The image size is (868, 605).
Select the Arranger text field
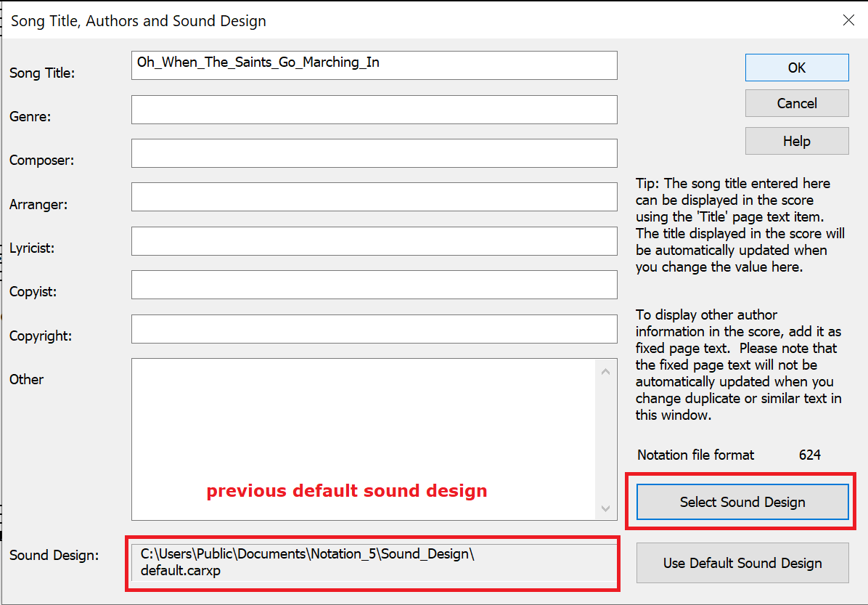374,197
